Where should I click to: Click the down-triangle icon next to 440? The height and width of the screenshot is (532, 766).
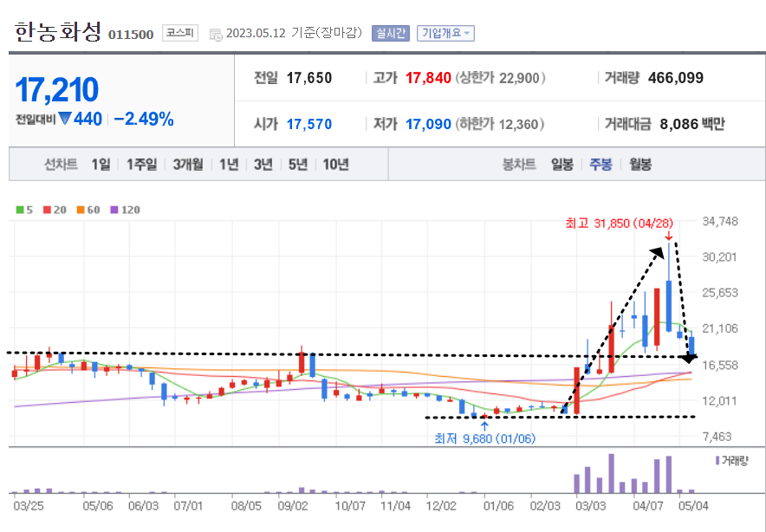point(65,119)
